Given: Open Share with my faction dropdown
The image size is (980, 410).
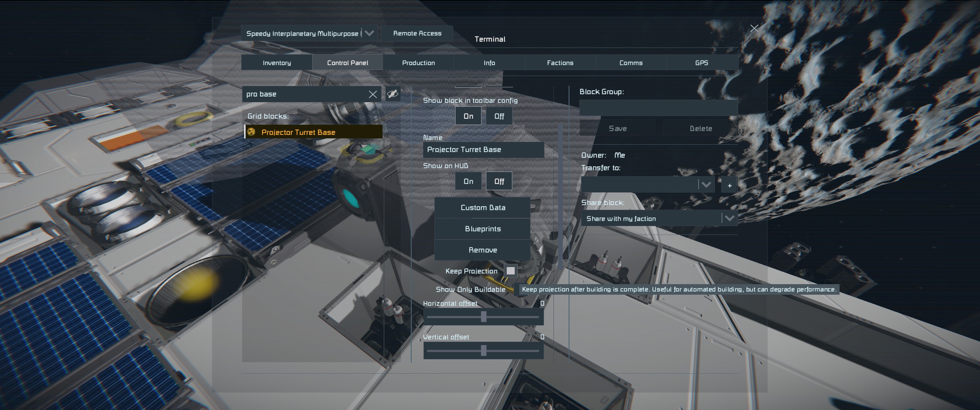Looking at the screenshot, I should point(728,218).
